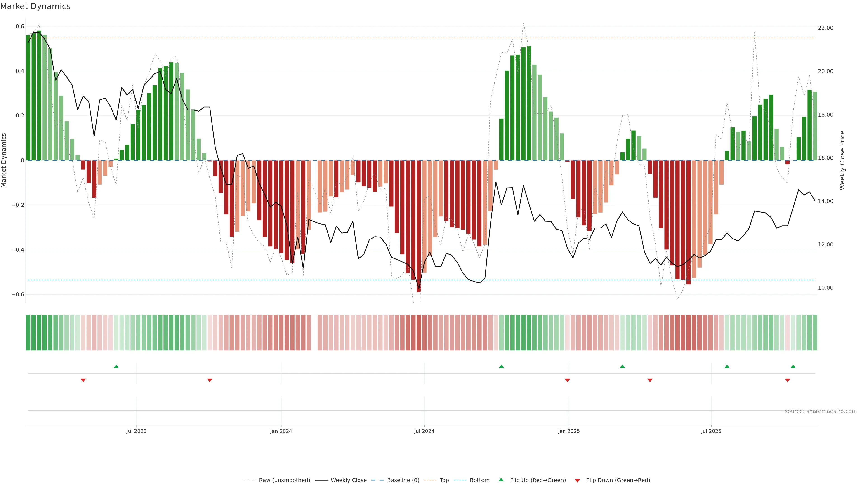
Task: Click the first green flip-up marker near Jul 2023
Action: (x=116, y=366)
